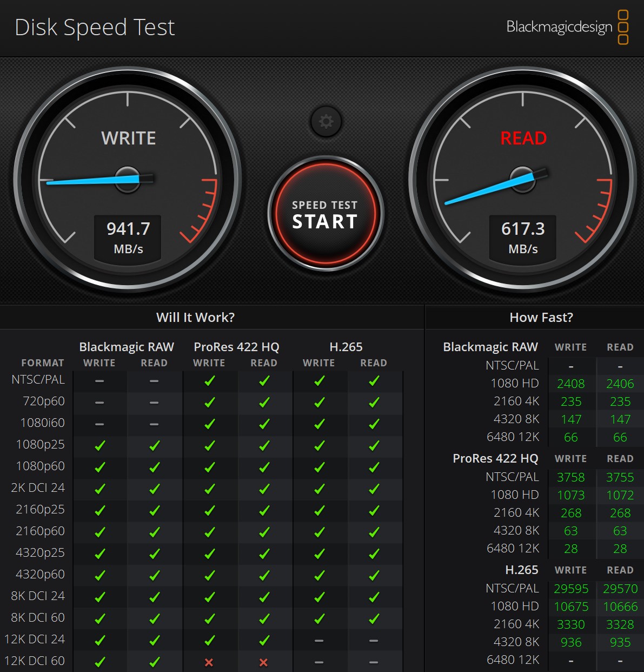Click the Disk Speed Test title

coord(95,28)
